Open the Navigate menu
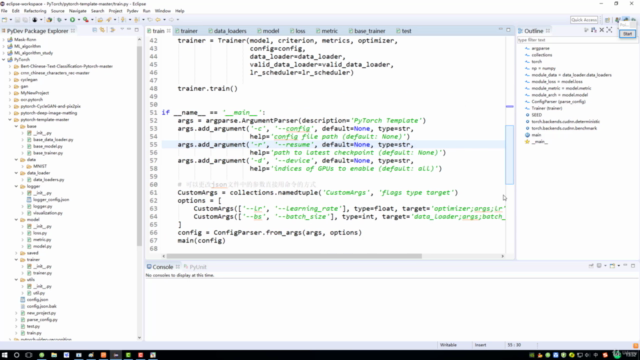The image size is (640, 360). [78, 11]
